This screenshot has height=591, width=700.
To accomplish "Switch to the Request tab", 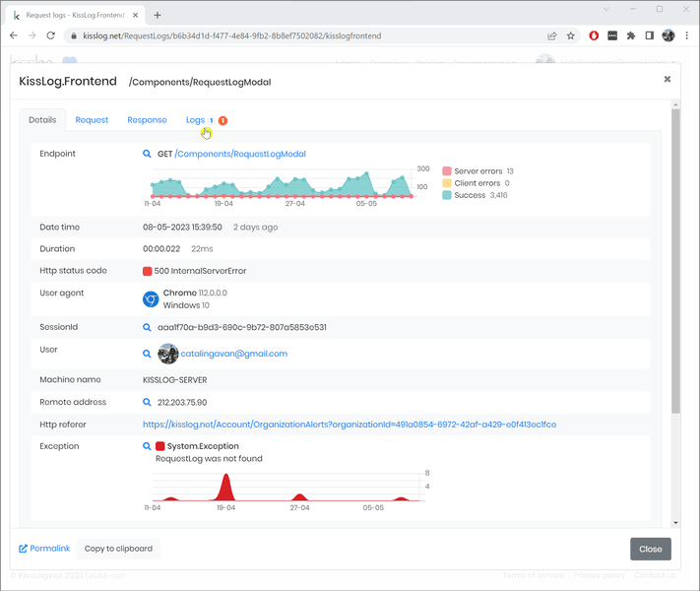I will click(x=92, y=120).
